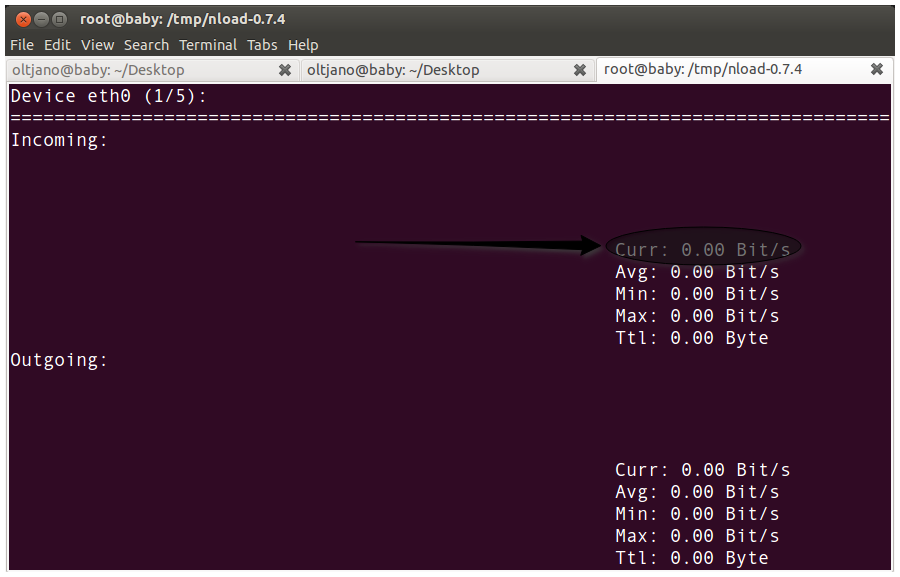This screenshot has width=900, height=577.
Task: Switch to the first oltjano@baby Desktop tab
Action: coord(120,70)
